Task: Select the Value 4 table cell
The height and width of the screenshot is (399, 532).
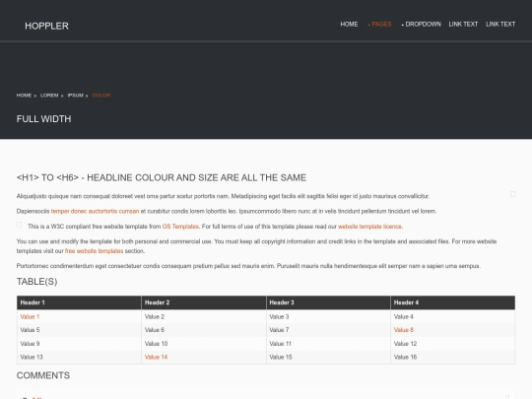Action: tap(453, 316)
